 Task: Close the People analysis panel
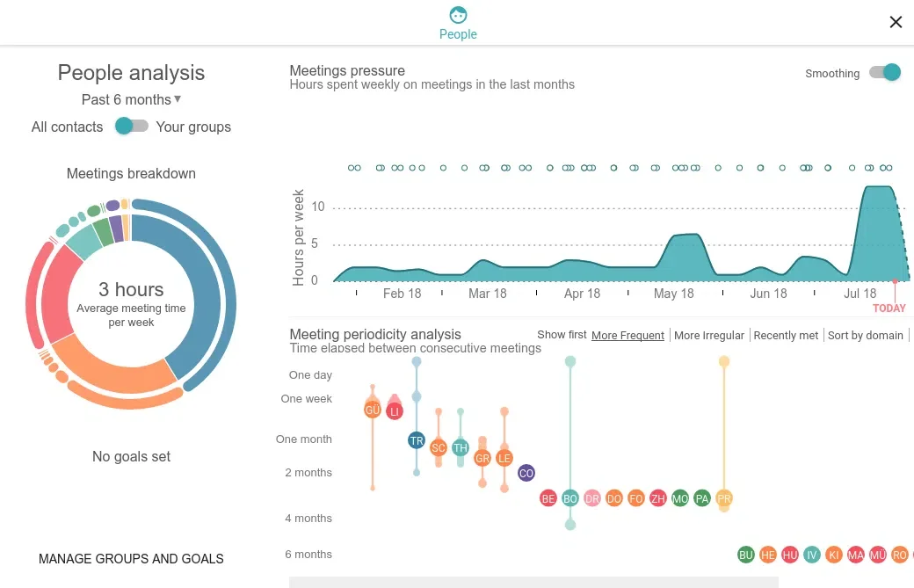pyautogui.click(x=896, y=22)
